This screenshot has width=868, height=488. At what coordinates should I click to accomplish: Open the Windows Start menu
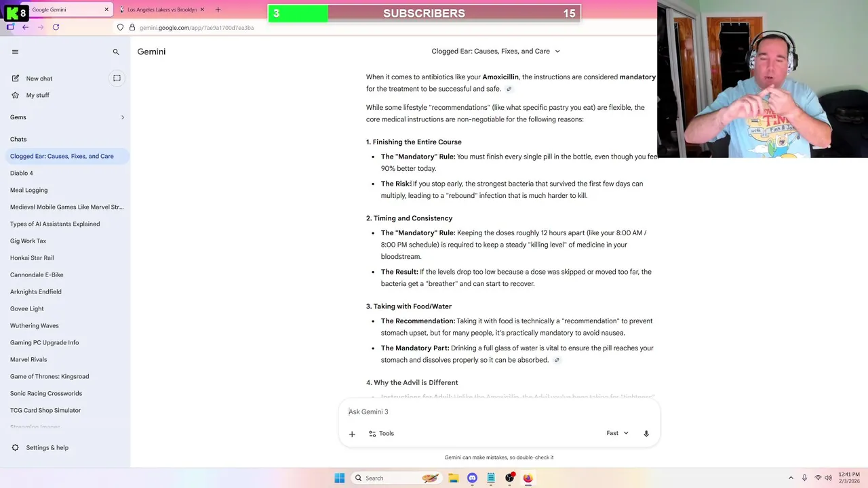click(339, 478)
